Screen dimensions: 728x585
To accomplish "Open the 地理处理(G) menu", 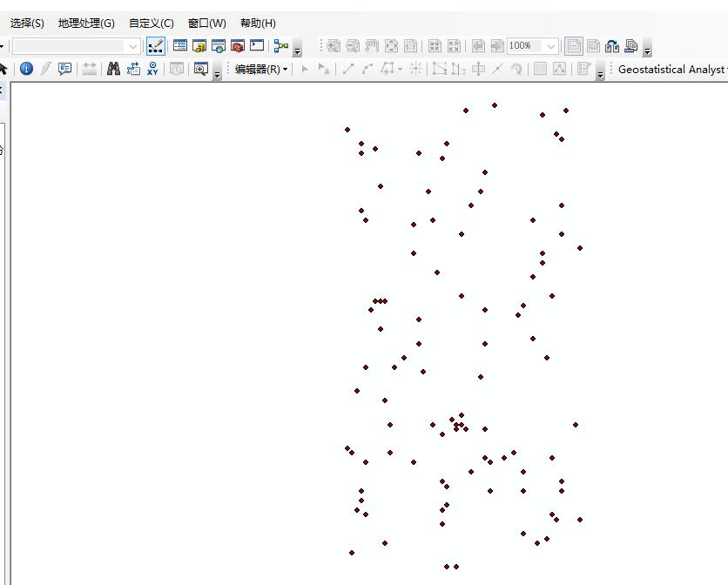I will [86, 24].
